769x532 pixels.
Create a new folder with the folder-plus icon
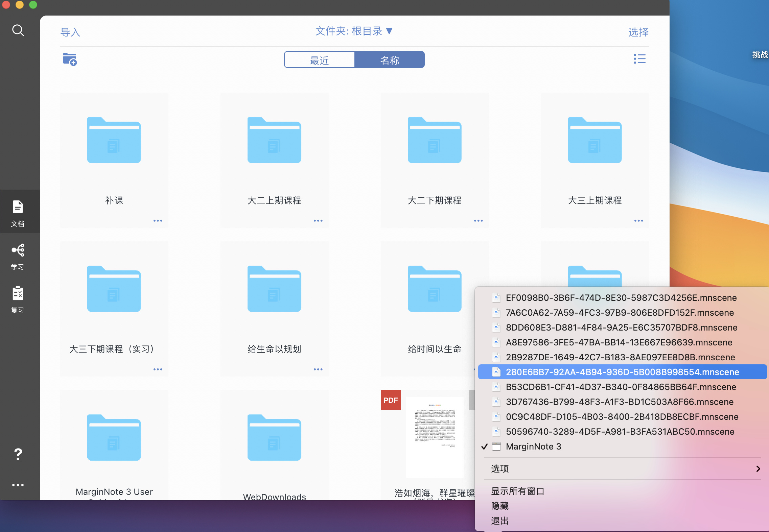[x=69, y=59]
